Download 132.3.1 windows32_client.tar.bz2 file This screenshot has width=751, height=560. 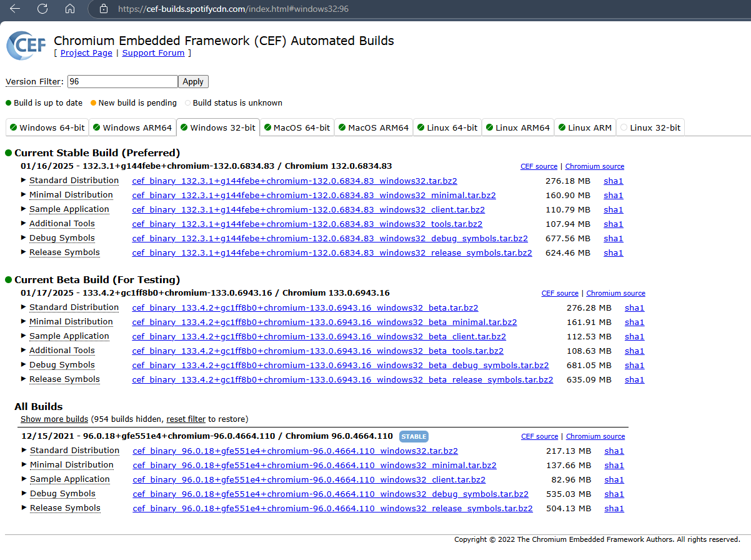tap(309, 210)
